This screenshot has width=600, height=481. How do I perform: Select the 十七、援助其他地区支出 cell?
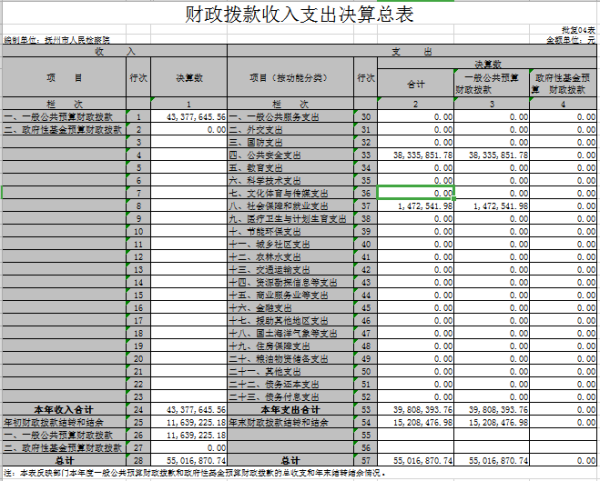290,320
